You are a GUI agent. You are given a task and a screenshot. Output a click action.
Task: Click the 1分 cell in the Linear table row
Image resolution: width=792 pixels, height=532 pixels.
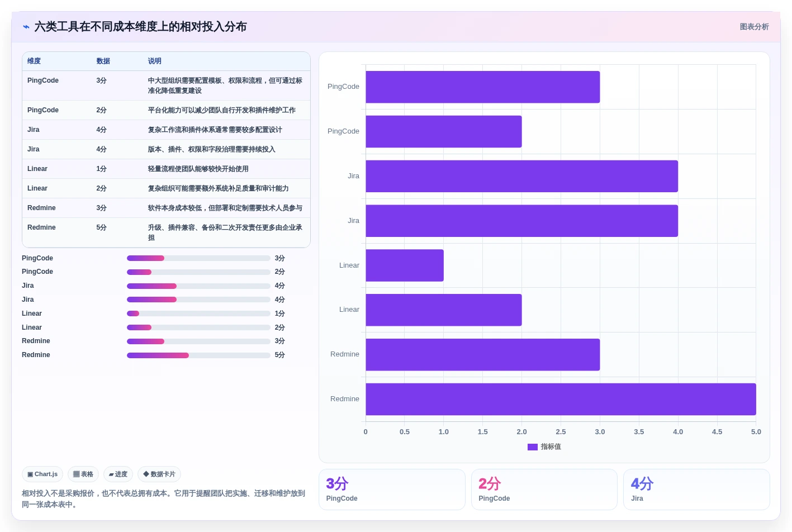click(101, 169)
